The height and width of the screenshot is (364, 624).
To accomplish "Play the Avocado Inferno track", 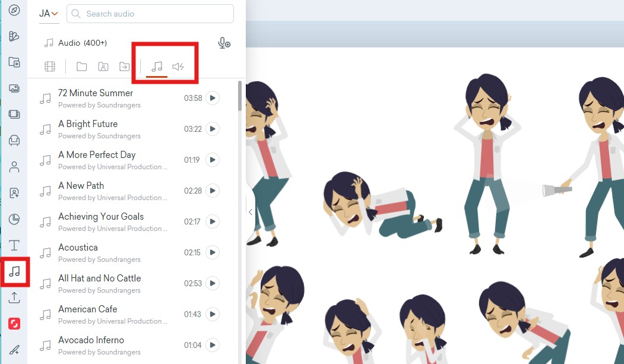I will point(213,345).
